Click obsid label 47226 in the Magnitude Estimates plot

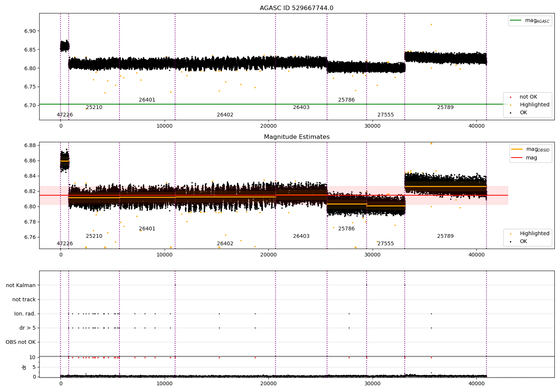pyautogui.click(x=65, y=243)
